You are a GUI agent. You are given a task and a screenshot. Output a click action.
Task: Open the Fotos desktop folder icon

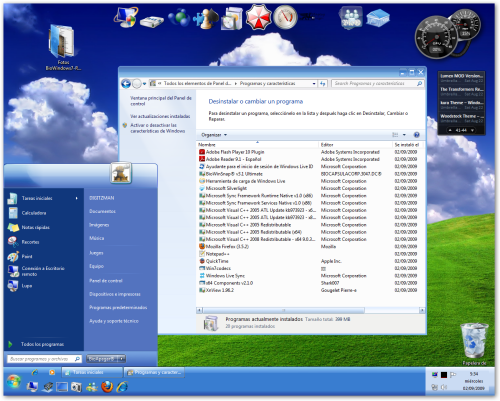[x=63, y=48]
